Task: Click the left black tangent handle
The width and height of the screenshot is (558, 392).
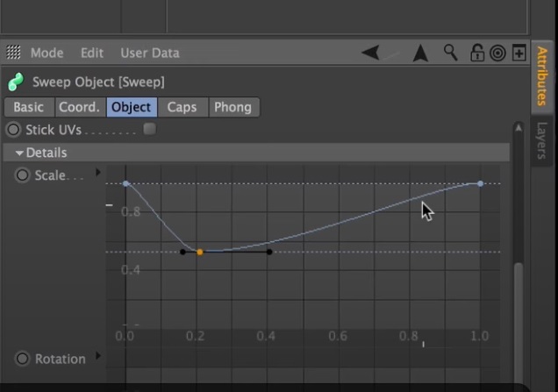Action: 182,253
